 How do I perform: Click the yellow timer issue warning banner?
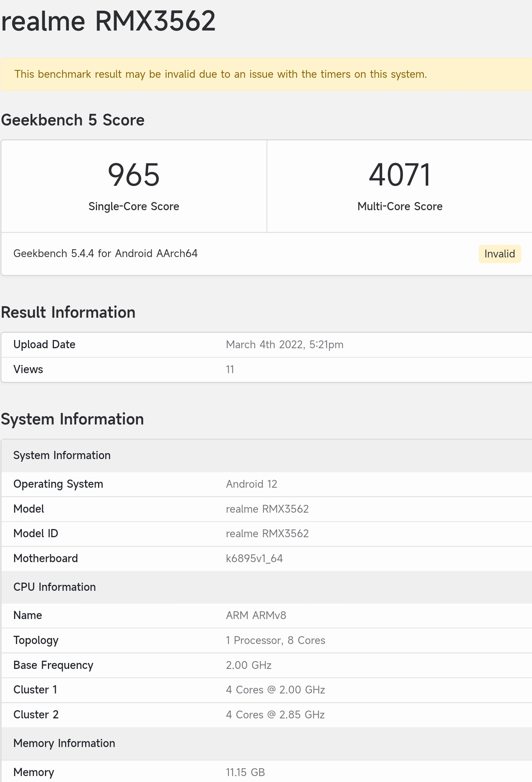(x=220, y=74)
